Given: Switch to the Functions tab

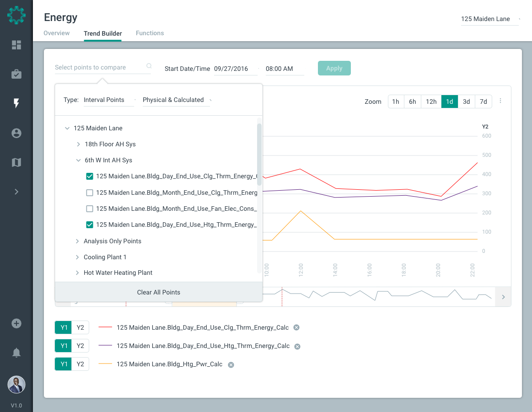Looking at the screenshot, I should point(150,33).
